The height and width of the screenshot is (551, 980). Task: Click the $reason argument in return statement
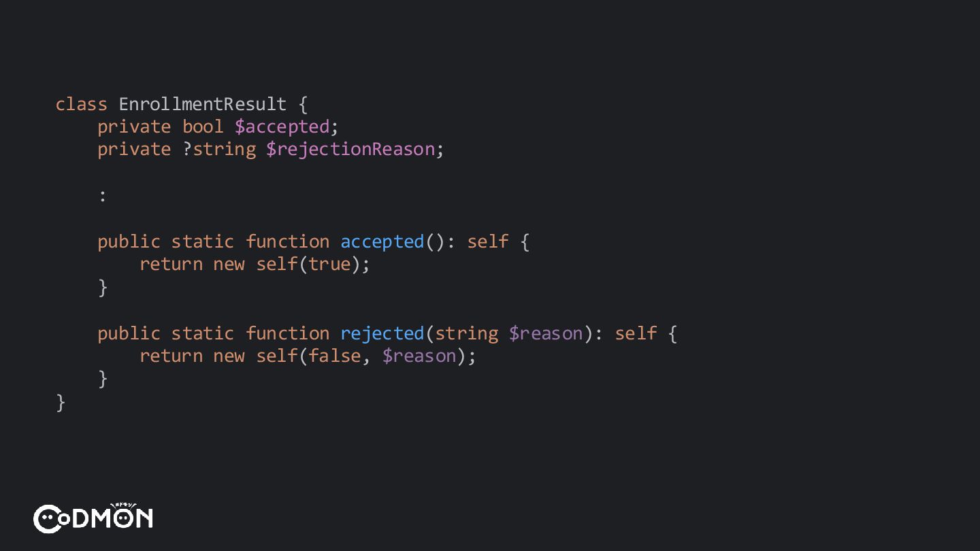[419, 356]
